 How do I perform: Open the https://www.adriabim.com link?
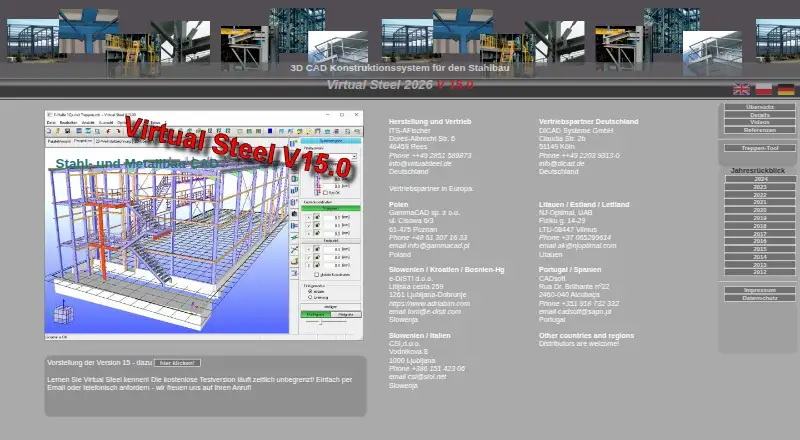tap(429, 303)
